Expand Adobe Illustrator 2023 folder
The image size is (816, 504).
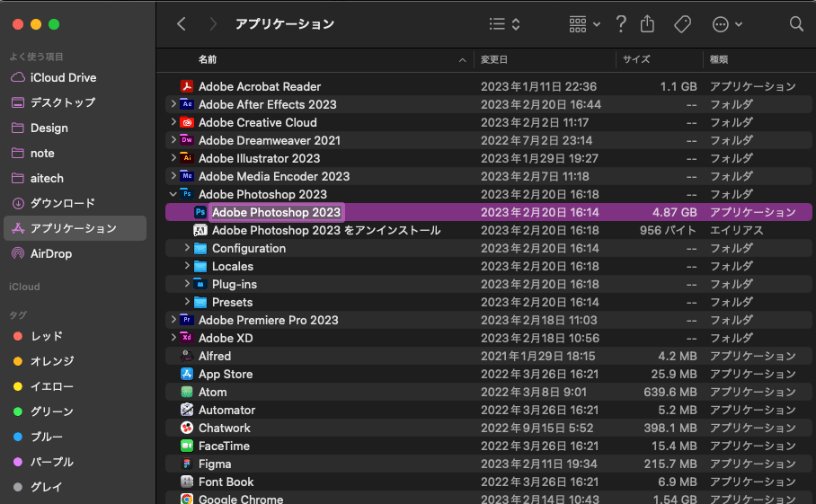[x=173, y=158]
